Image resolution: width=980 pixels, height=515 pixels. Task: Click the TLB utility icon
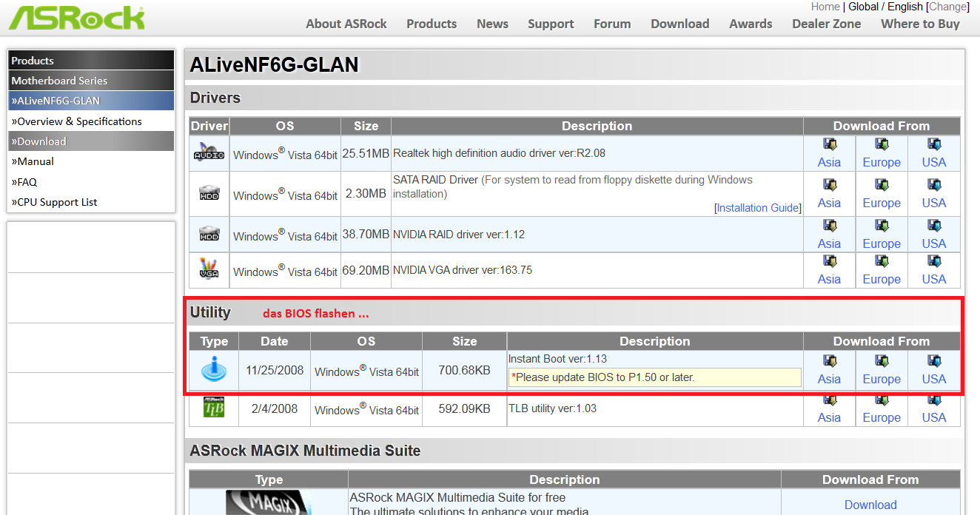click(213, 408)
